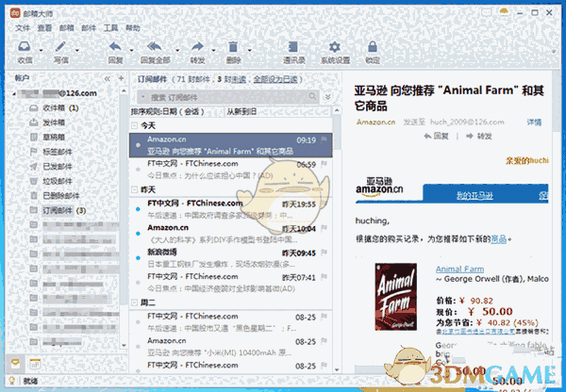This screenshot has height=392, width=566.
Task: Click the search magnifier icon
Action: click(x=312, y=96)
